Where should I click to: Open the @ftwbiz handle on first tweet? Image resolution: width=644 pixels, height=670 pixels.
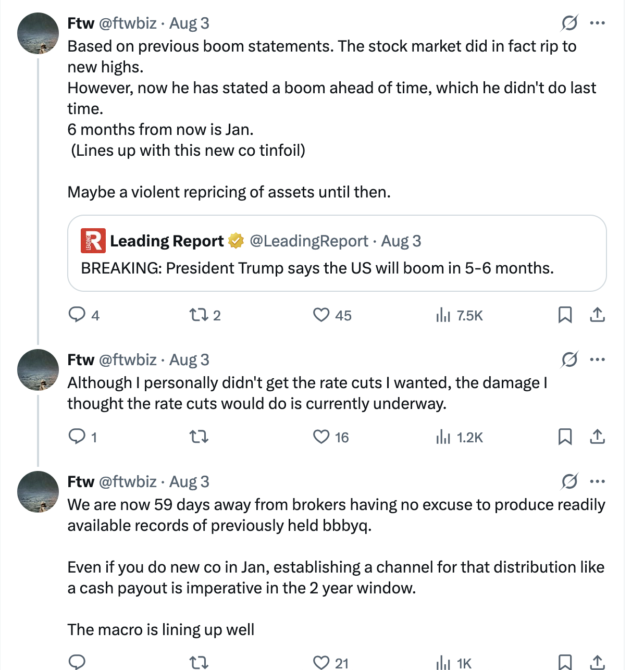click(x=128, y=23)
